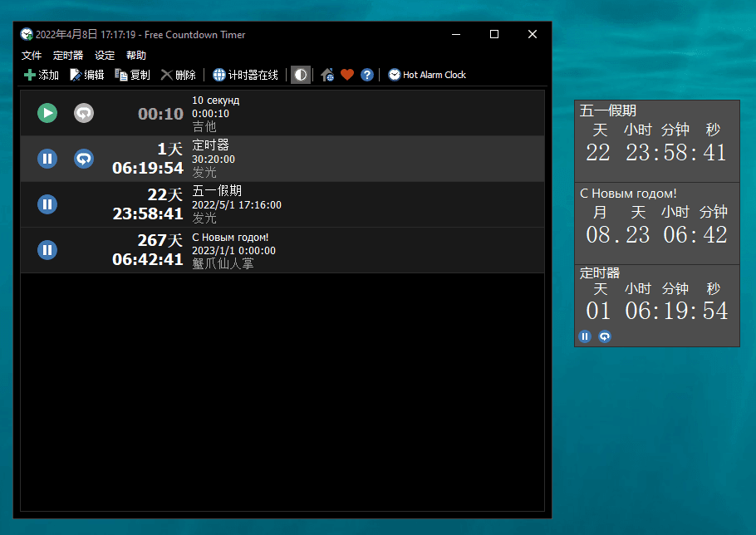Select the С Новым годом! timer row
The height and width of the screenshot is (535, 756).
tap(332, 250)
